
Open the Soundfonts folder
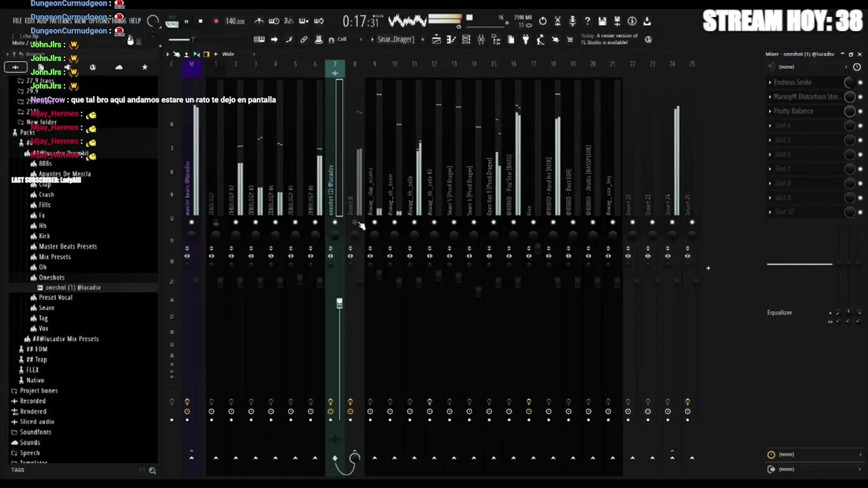pyautogui.click(x=35, y=432)
